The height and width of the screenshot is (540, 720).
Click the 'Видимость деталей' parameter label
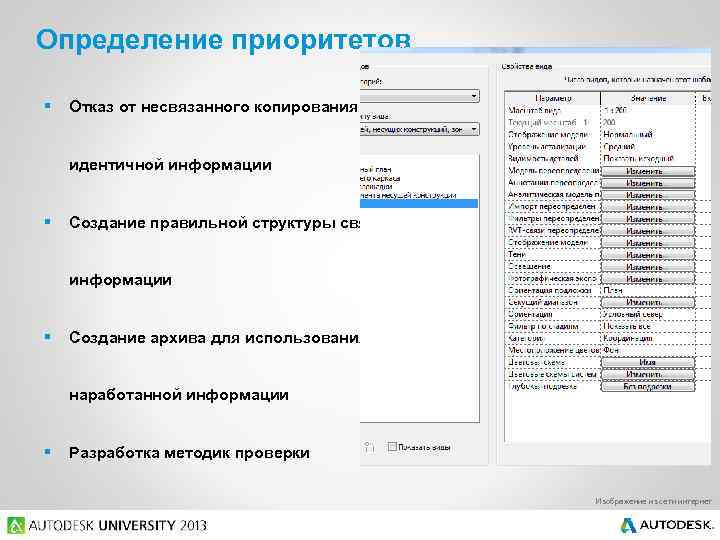[x=543, y=158]
